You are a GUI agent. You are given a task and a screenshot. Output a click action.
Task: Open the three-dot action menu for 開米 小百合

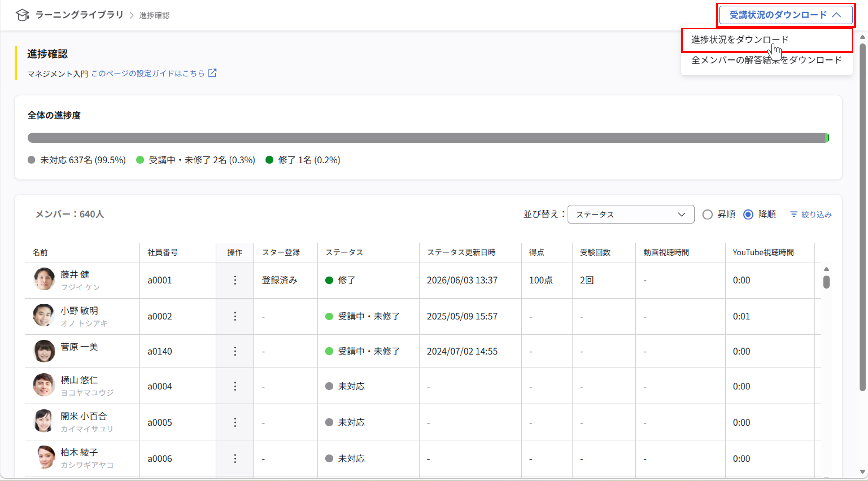235,422
